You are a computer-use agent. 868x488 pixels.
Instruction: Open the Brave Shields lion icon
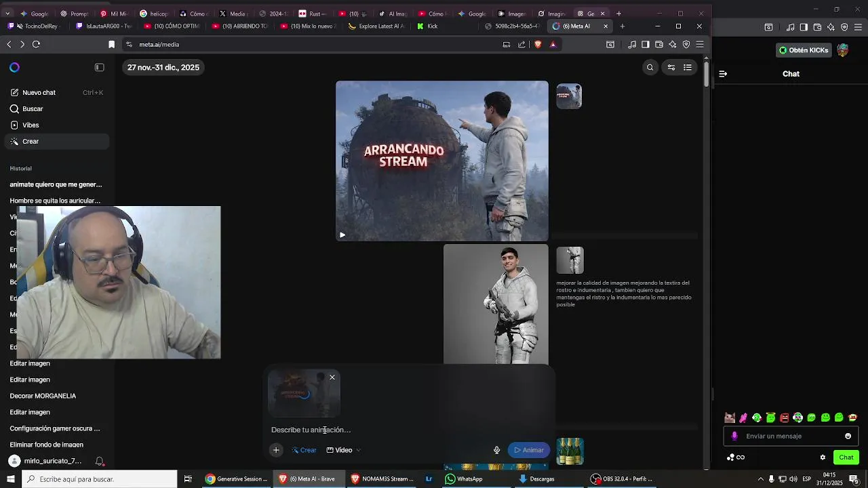[538, 44]
